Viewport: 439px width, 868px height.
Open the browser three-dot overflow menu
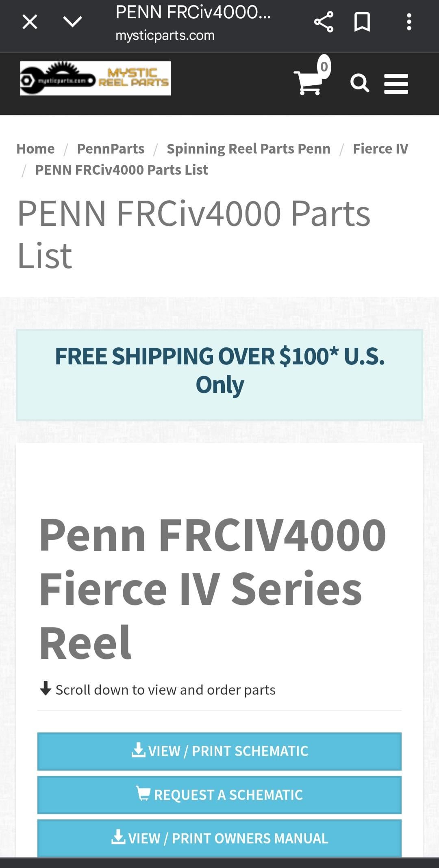pyautogui.click(x=409, y=22)
